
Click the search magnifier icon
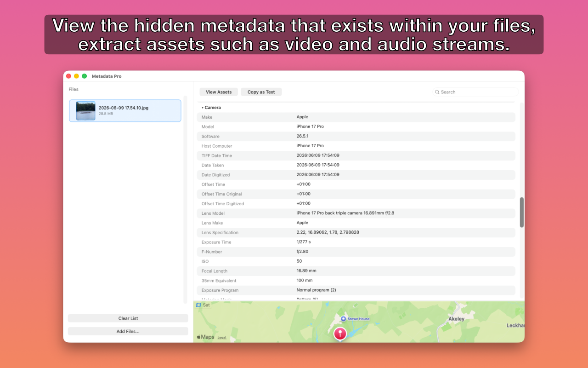click(437, 92)
